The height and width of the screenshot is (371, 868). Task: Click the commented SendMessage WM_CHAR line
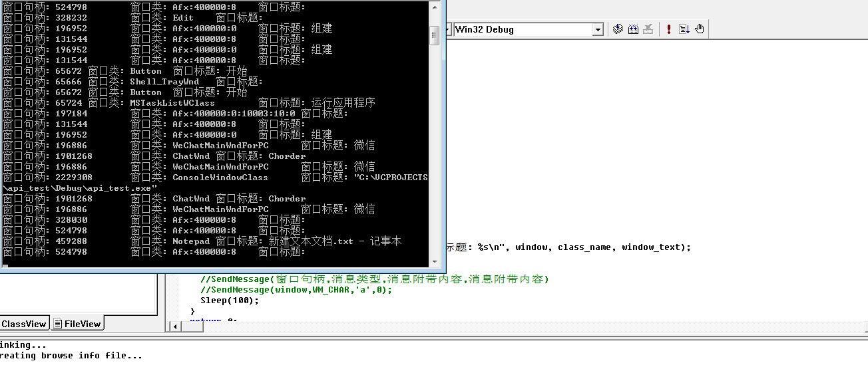(x=296, y=290)
